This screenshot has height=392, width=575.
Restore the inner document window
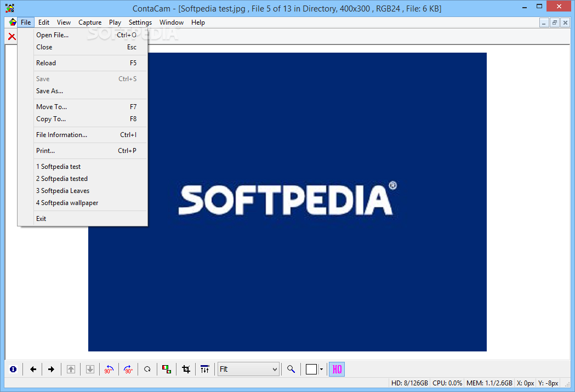(555, 22)
